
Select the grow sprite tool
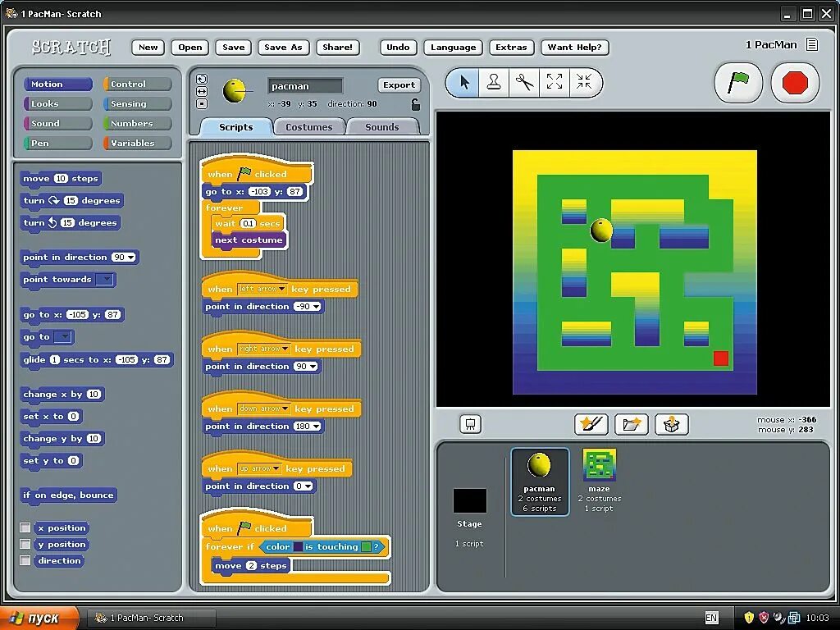pyautogui.click(x=555, y=83)
